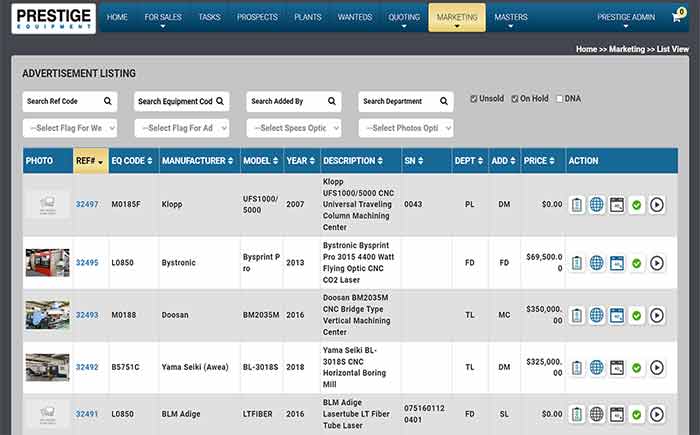This screenshot has width=700, height=435.
Task: Click green checkmark icon in Yama Seiki row
Action: pos(636,367)
